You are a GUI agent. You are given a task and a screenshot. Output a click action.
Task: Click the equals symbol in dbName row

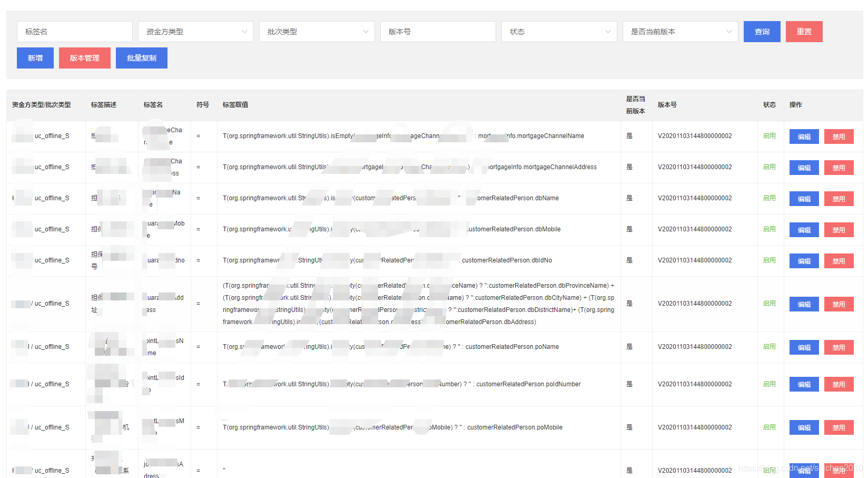[x=198, y=198]
